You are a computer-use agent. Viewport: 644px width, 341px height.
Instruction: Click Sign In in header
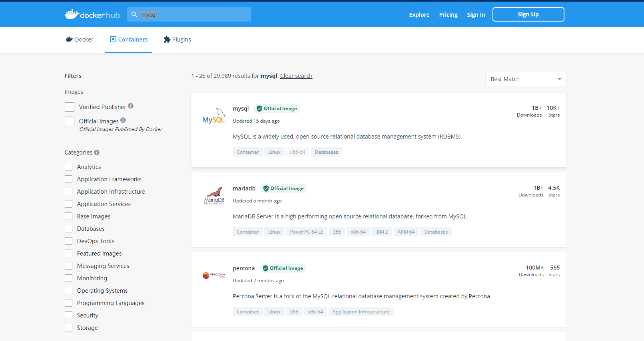[476, 15]
